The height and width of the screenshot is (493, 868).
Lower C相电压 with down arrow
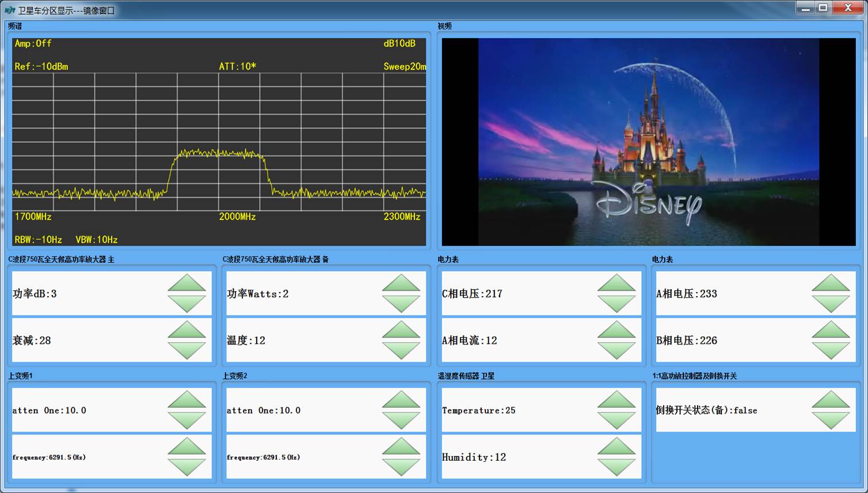616,304
